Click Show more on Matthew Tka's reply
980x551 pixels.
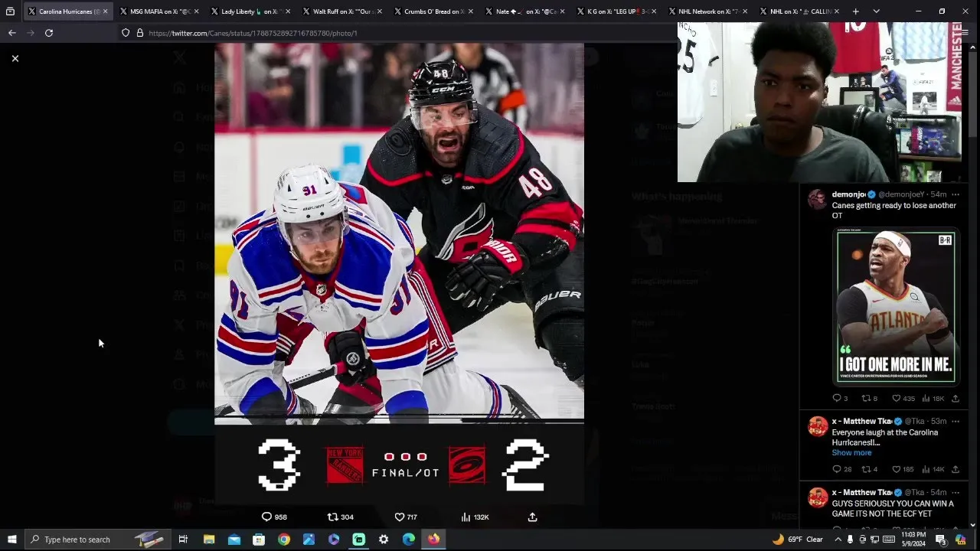click(x=851, y=452)
